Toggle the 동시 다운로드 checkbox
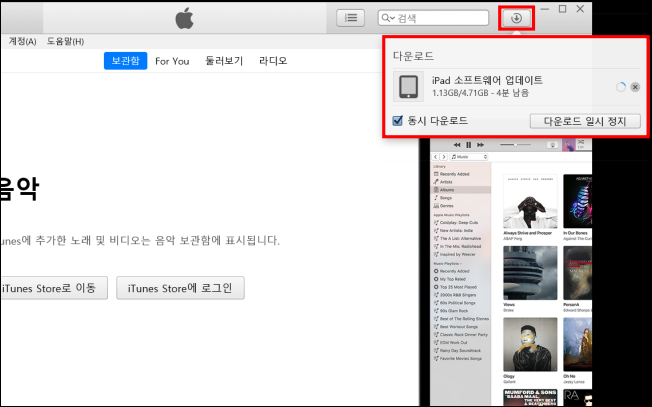652x407 pixels. [x=398, y=121]
